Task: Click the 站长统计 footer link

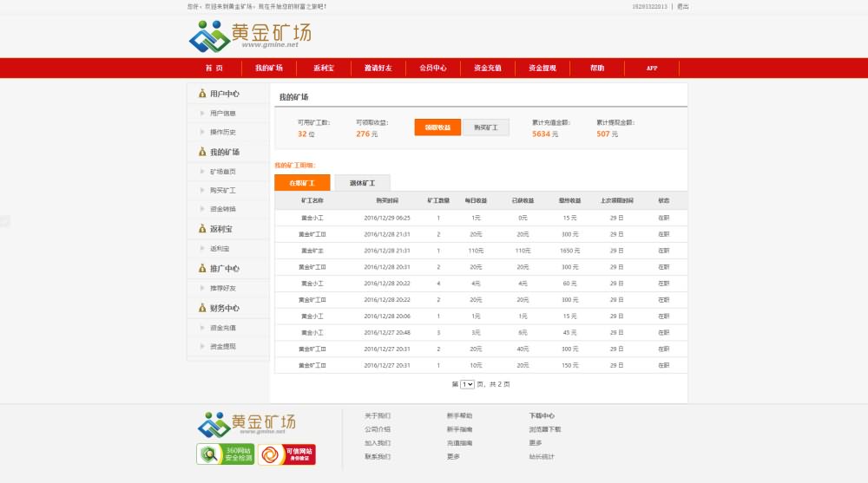Action: 542,456
